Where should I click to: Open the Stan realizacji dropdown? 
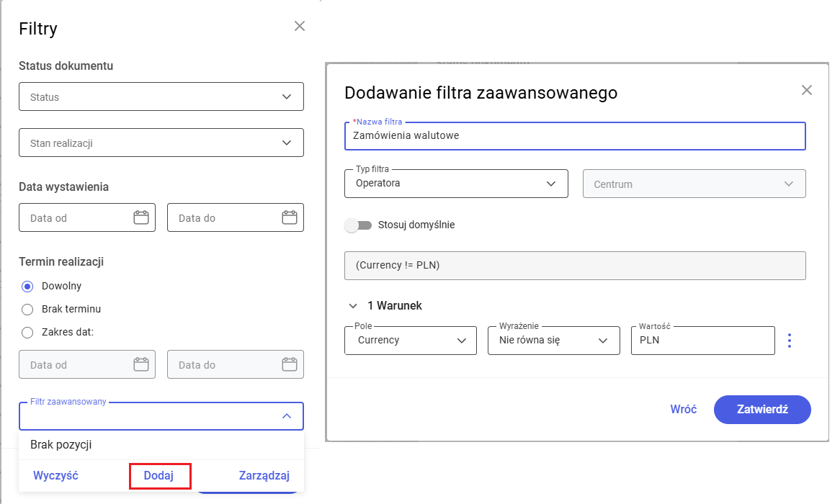point(161,143)
